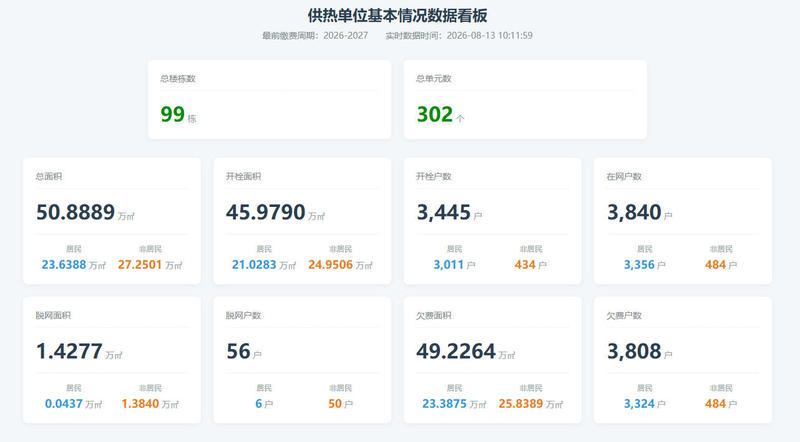Select the payment period text 2026-2027
The width and height of the screenshot is (800, 442).
(x=345, y=36)
